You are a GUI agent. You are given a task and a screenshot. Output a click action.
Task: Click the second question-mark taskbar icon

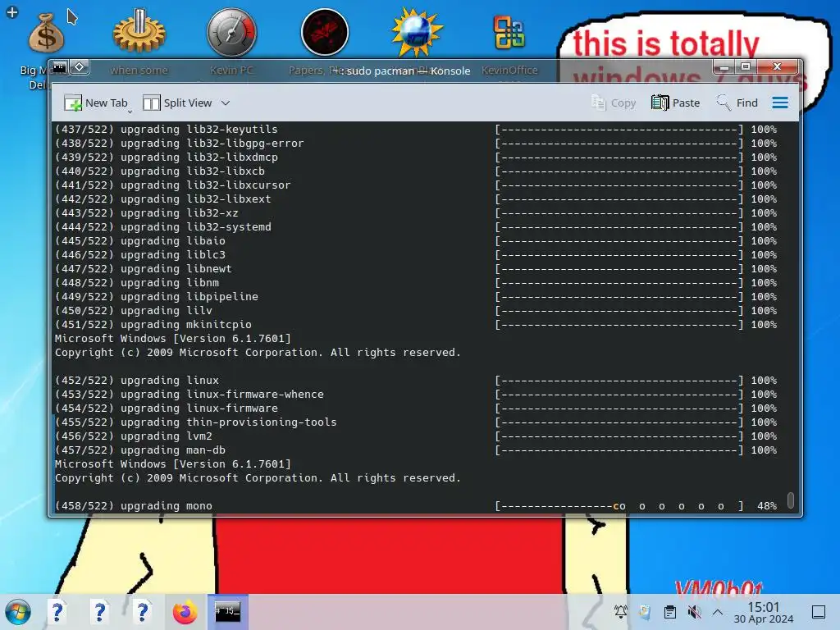point(99,612)
